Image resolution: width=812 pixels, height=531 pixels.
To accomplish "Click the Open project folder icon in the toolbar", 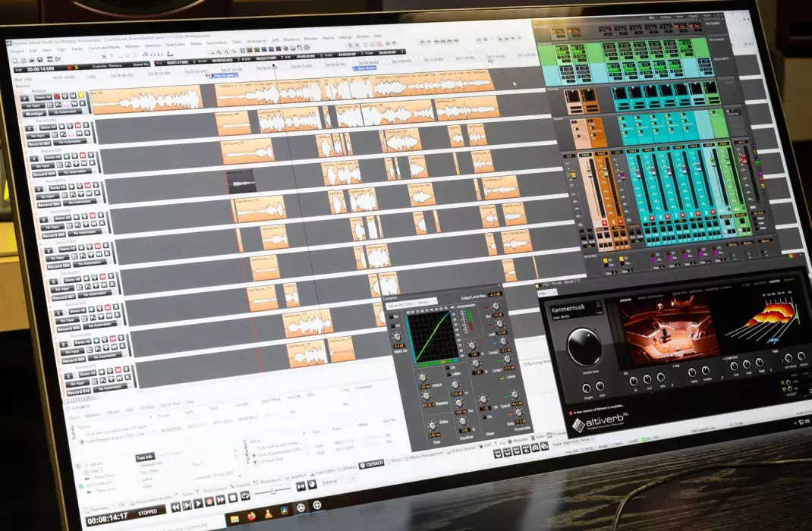I will [32, 60].
